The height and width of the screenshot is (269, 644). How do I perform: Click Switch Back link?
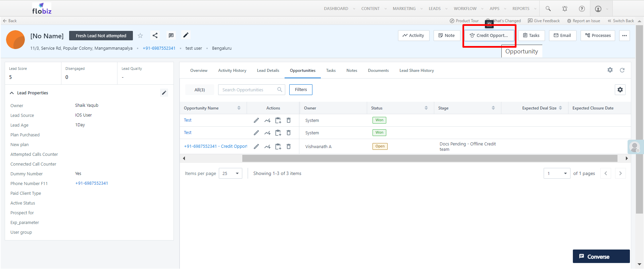(621, 21)
